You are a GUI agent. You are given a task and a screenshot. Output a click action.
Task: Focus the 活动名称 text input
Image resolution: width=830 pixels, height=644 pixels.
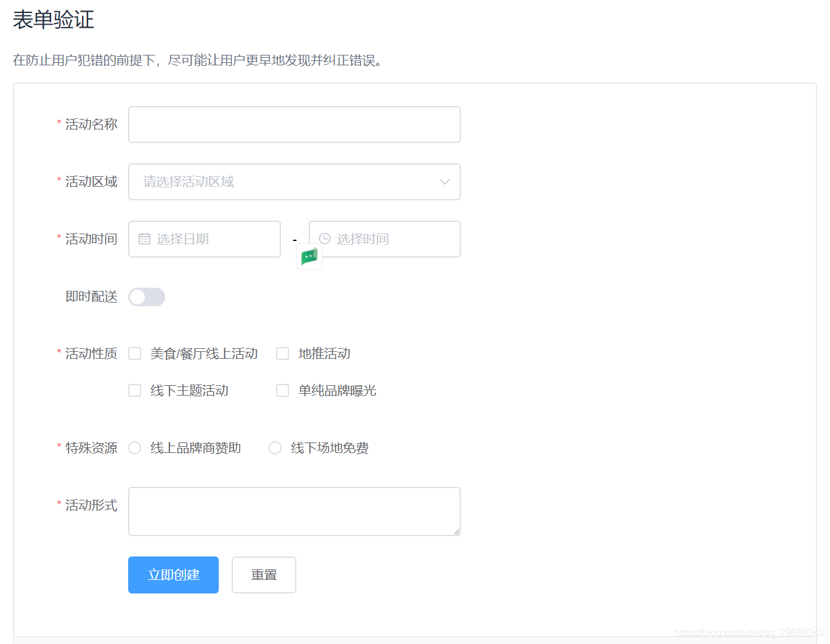294,124
